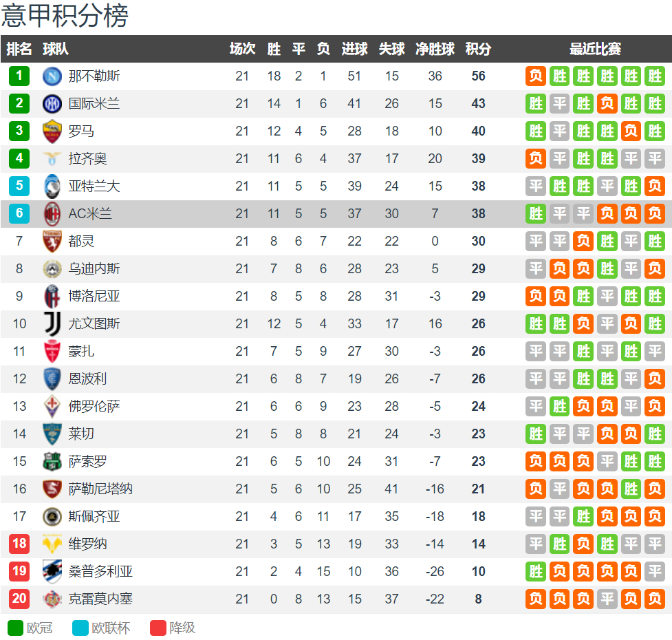Select the 净胜球 column header

pos(435,49)
